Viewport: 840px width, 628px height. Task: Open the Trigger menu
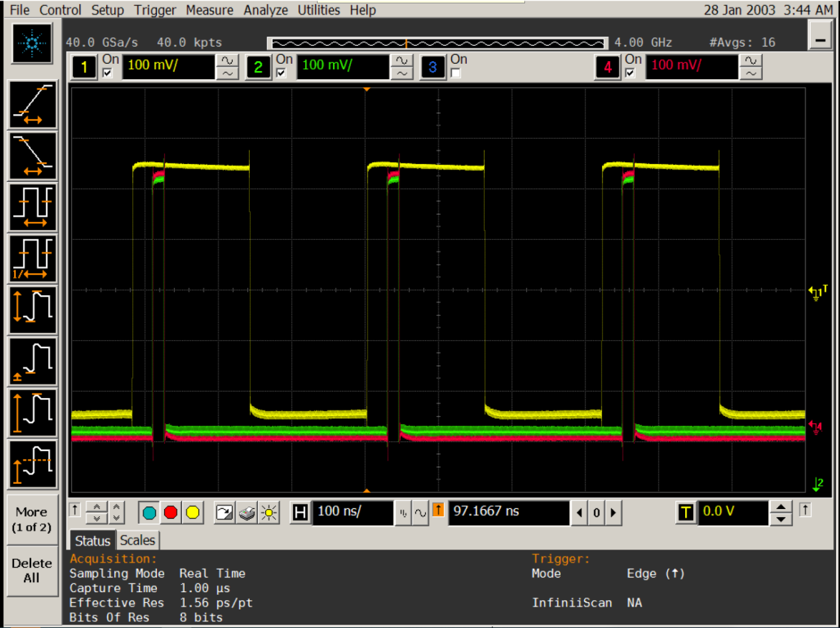pos(155,10)
